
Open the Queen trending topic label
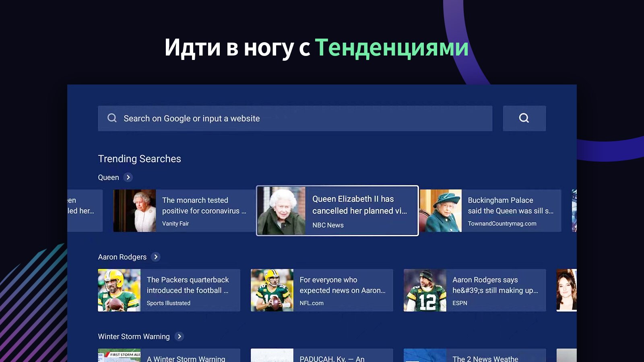pyautogui.click(x=108, y=177)
